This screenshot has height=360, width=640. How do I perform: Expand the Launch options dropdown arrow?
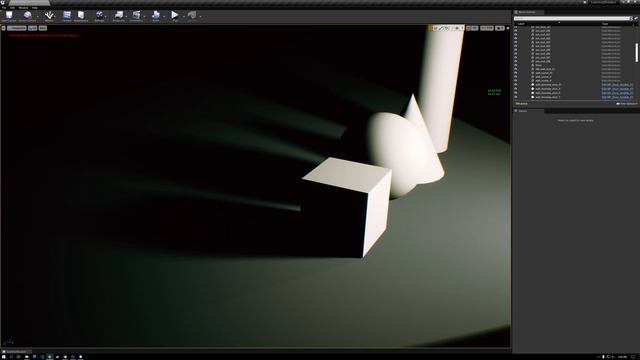click(x=200, y=16)
